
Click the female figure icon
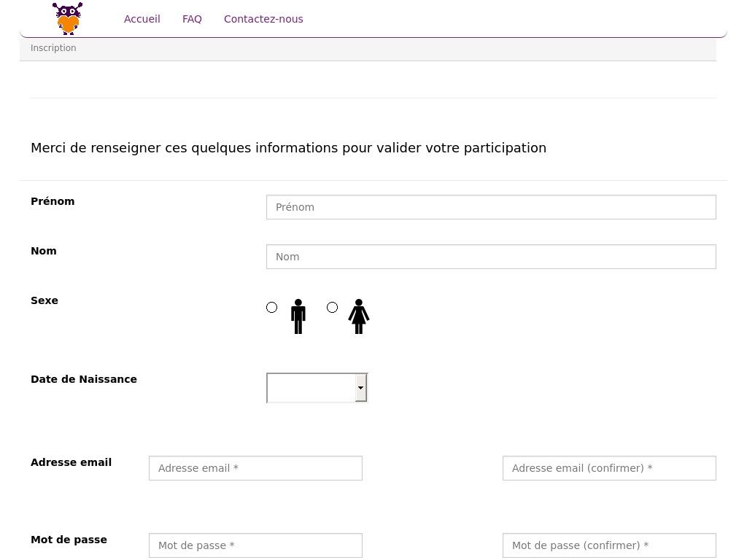(x=358, y=316)
